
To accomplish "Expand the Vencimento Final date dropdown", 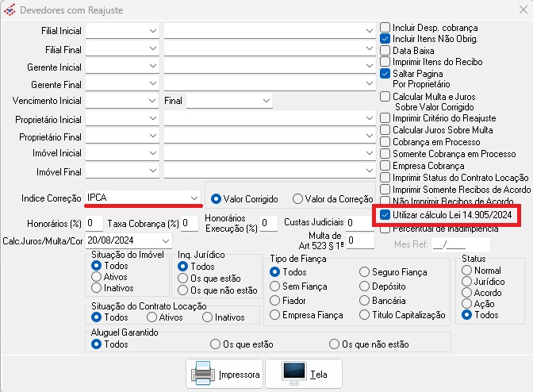I will [x=265, y=102].
